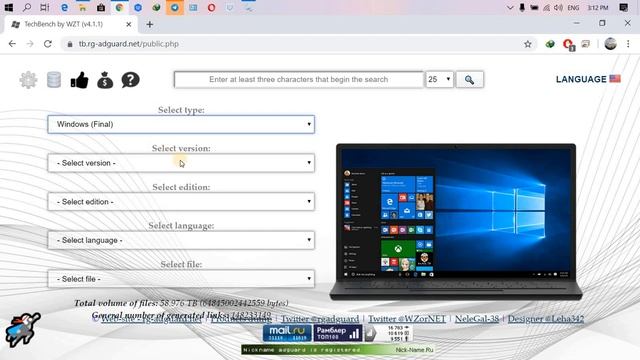The width and height of the screenshot is (640, 360).
Task: Open Telegram from the taskbar
Action: 175,7
